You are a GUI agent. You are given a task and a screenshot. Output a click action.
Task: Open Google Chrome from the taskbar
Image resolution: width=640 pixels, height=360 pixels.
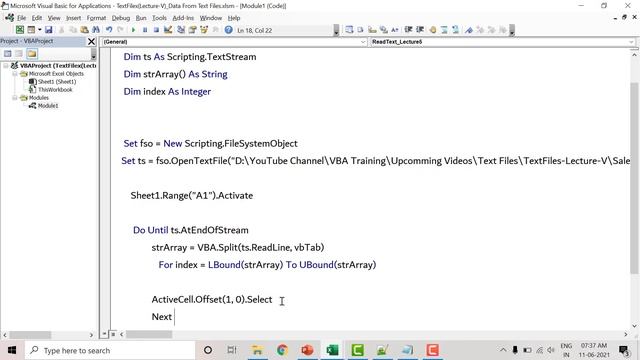[x=282, y=350]
